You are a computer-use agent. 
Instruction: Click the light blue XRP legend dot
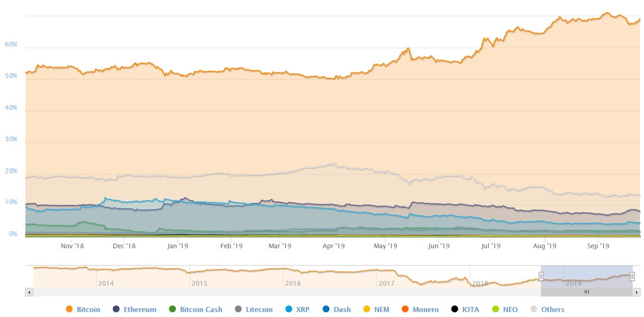tap(288, 309)
